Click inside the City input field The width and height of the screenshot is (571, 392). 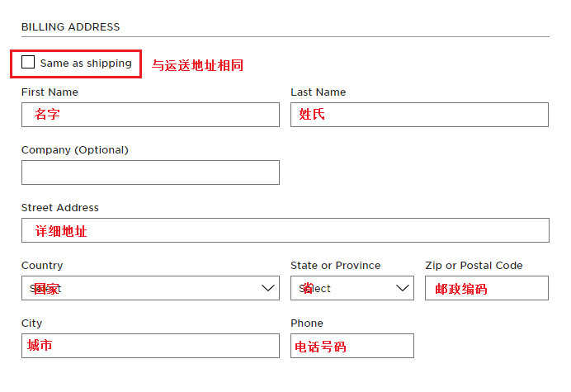click(150, 346)
